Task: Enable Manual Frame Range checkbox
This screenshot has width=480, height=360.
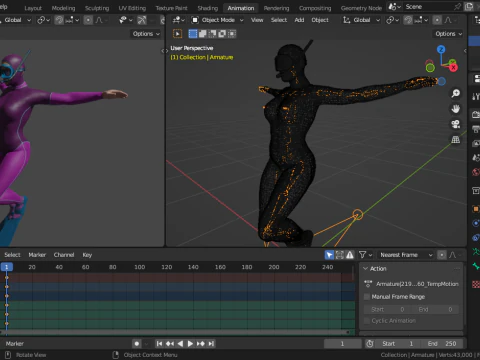Action: click(367, 297)
